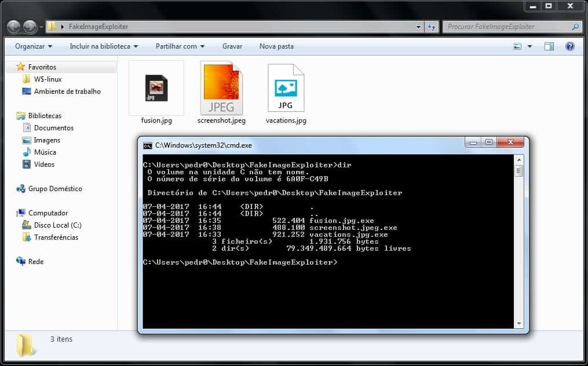Click the Nova pasta button
Image resolution: width=588 pixels, height=366 pixels.
[276, 46]
